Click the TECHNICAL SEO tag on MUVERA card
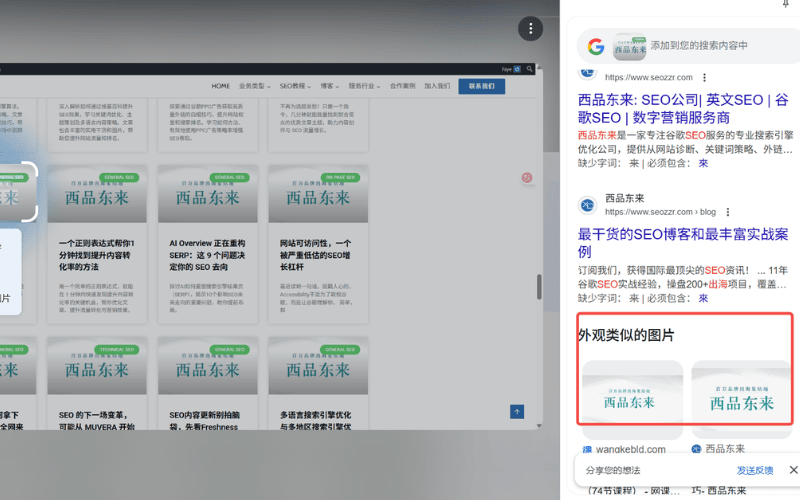 point(117,349)
